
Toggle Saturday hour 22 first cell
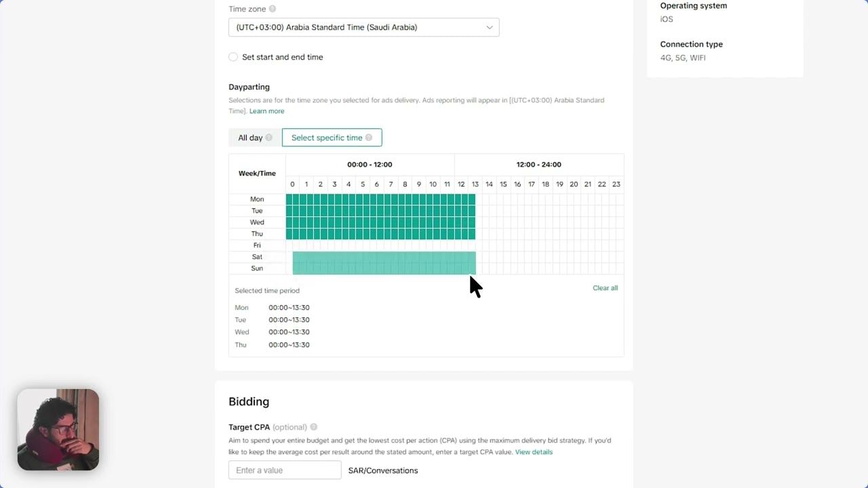point(599,257)
